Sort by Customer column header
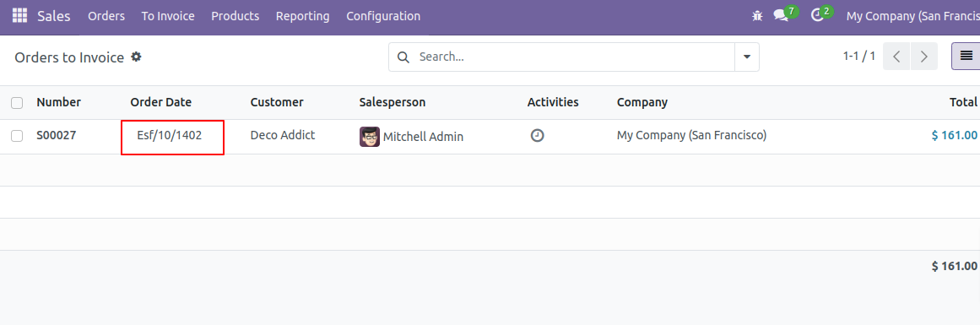The width and height of the screenshot is (980, 325). (x=277, y=102)
